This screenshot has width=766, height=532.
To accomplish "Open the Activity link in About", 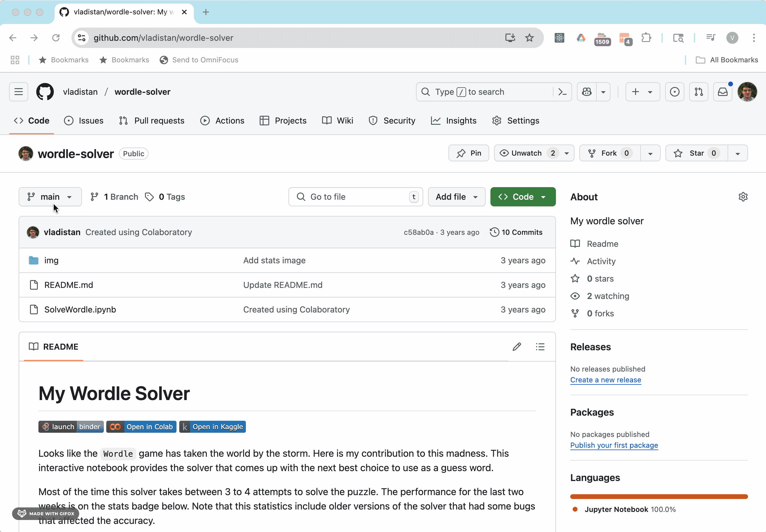I will (601, 261).
